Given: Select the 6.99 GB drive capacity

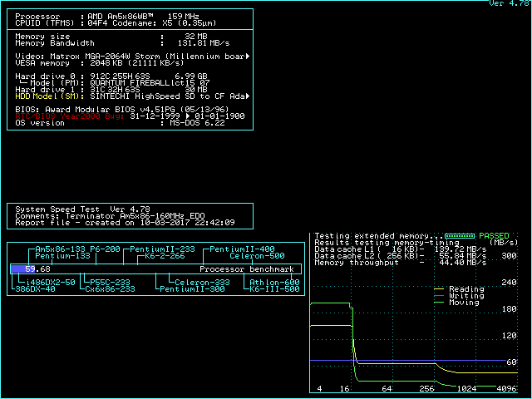Looking at the screenshot, I should 191,76.
